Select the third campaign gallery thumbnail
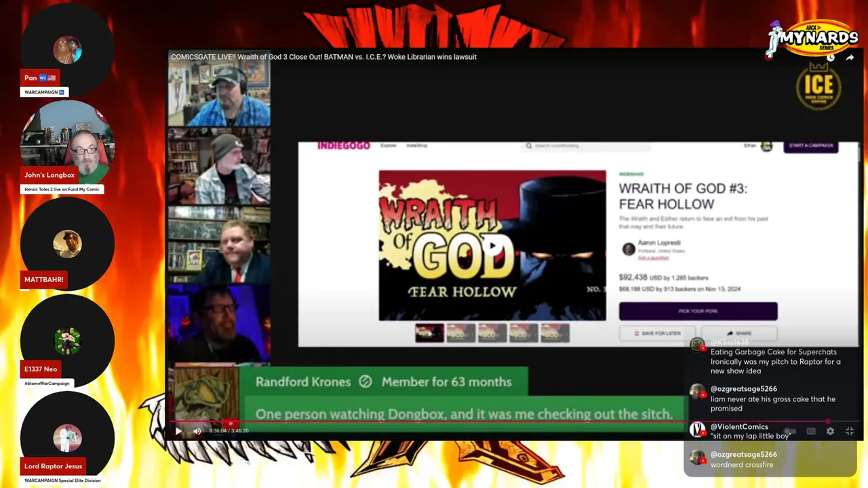 [x=492, y=333]
